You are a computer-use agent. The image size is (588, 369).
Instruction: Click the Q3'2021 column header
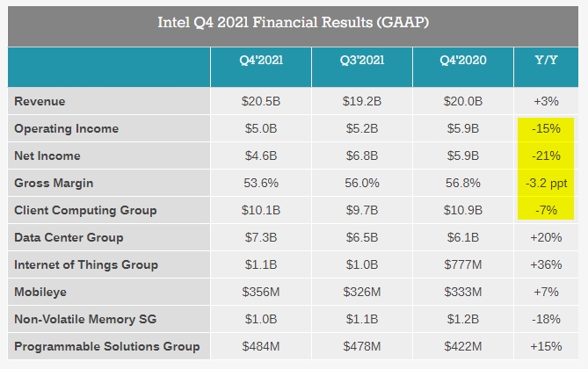pos(361,61)
